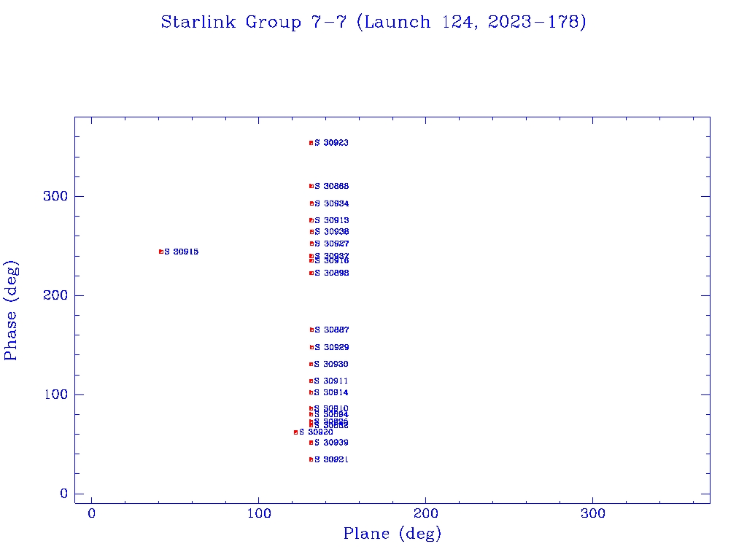Select the red marker beside S 30934

(x=311, y=204)
